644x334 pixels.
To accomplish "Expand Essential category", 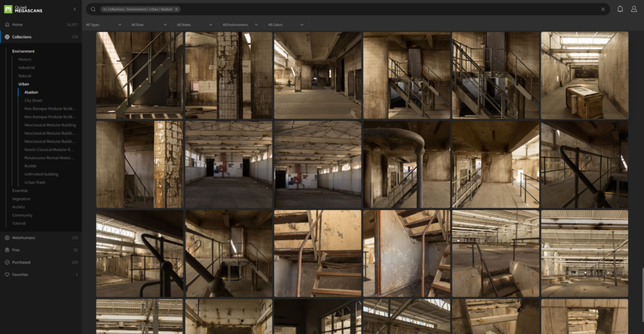I will [19, 191].
